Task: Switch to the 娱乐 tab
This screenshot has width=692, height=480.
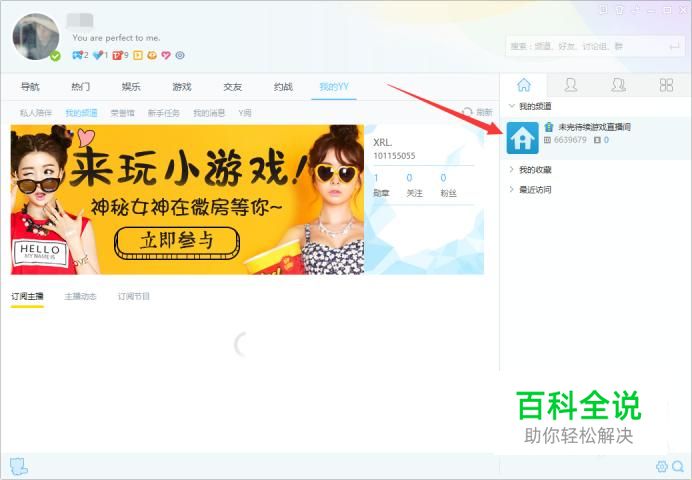Action: tap(131, 86)
